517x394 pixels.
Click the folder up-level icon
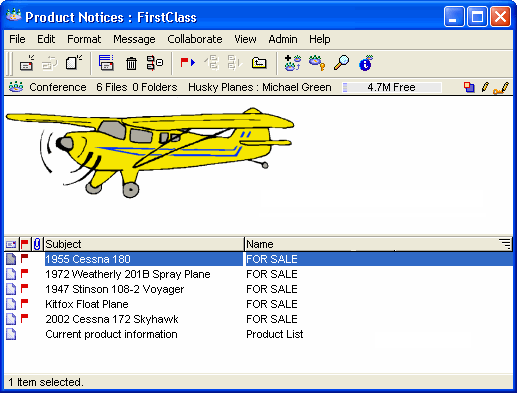pyautogui.click(x=259, y=63)
